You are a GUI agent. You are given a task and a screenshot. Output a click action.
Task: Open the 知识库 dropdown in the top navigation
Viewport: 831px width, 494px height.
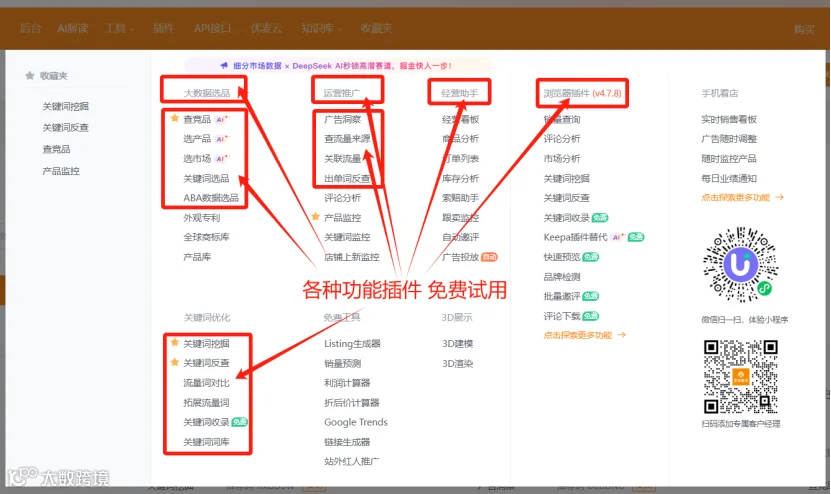321,29
